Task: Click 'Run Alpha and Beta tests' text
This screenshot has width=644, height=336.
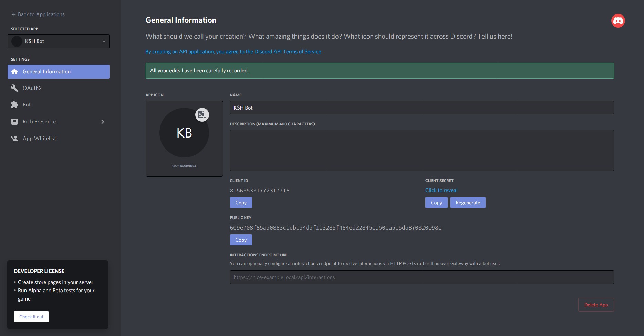Action: tap(56, 295)
